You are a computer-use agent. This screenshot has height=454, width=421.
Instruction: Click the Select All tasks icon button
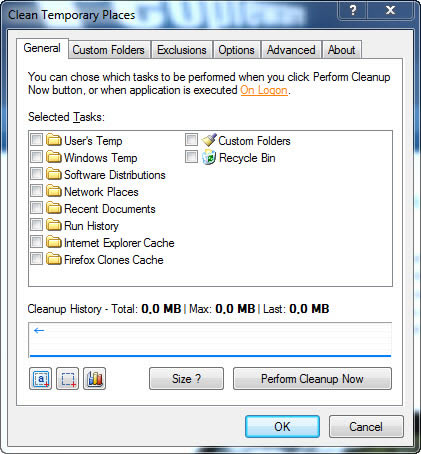(x=40, y=378)
